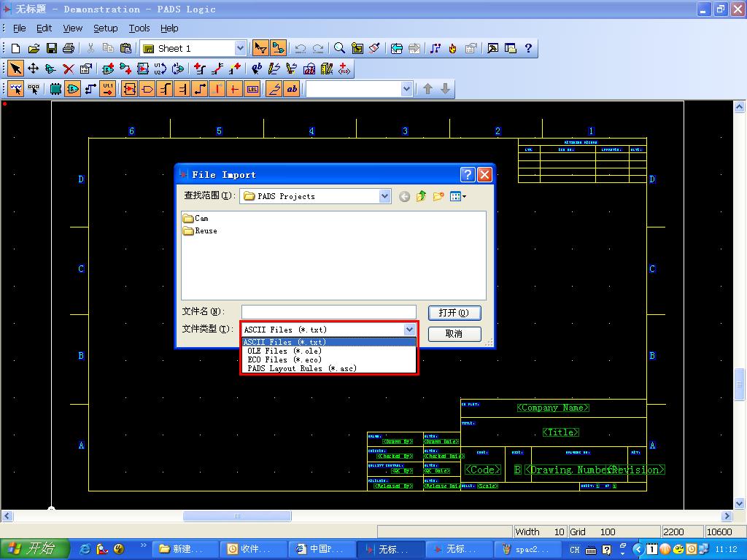The width and height of the screenshot is (747, 560).
Task: Toggle the LBL label filter button
Action: [x=252, y=89]
